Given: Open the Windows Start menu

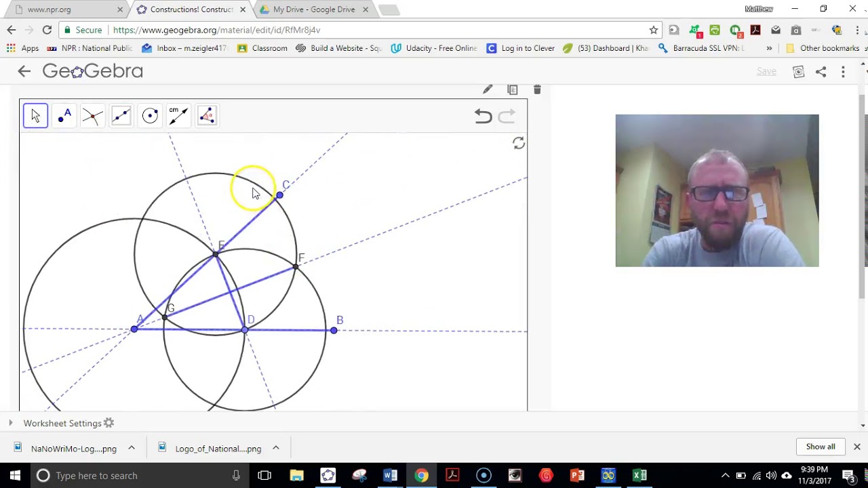Looking at the screenshot, I should pyautogui.click(x=15, y=475).
